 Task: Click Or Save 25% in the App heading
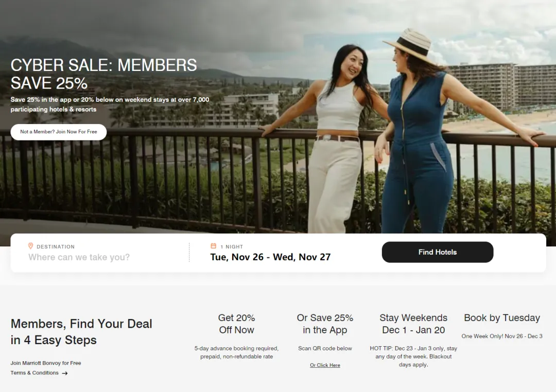[x=325, y=324]
